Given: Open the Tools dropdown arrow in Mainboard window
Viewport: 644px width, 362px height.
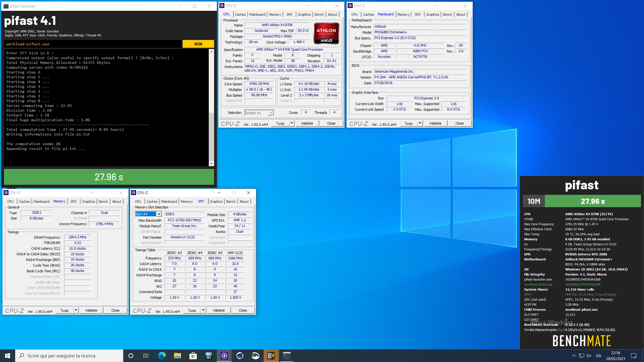Looking at the screenshot, I should (420, 123).
